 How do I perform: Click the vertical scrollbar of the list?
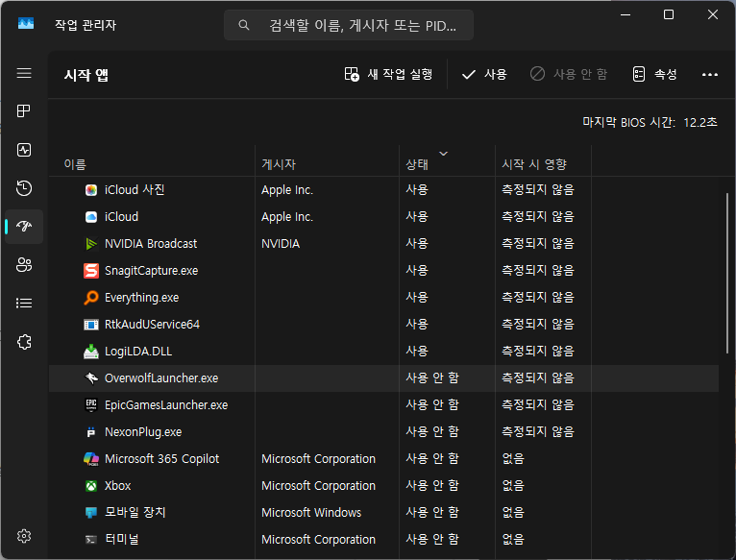[x=727, y=273]
